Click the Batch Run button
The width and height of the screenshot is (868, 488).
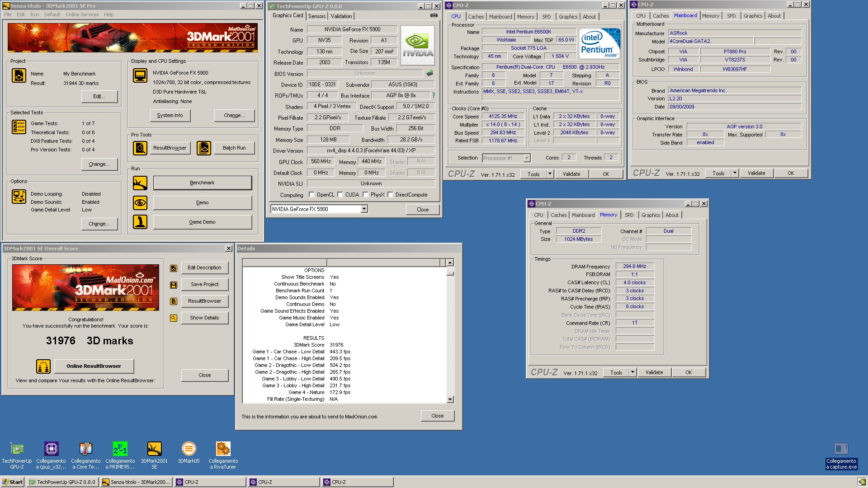[x=234, y=148]
